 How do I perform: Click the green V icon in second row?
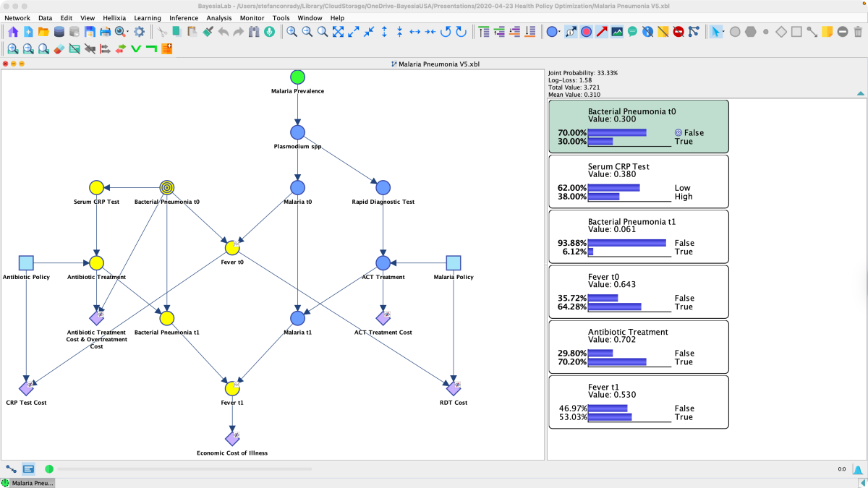coord(135,49)
